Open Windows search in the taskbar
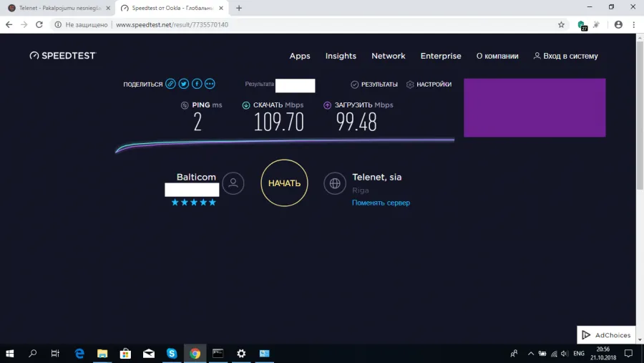The width and height of the screenshot is (644, 363). click(32, 354)
